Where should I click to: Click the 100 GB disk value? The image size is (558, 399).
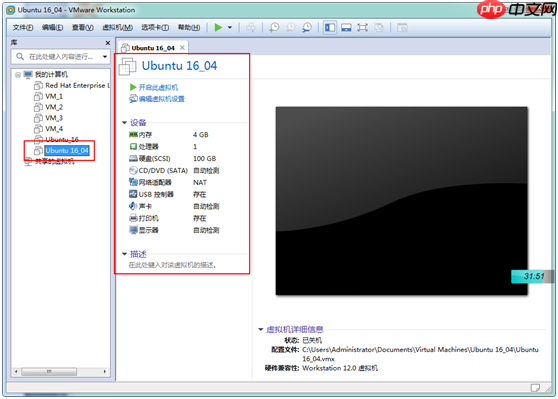205,158
